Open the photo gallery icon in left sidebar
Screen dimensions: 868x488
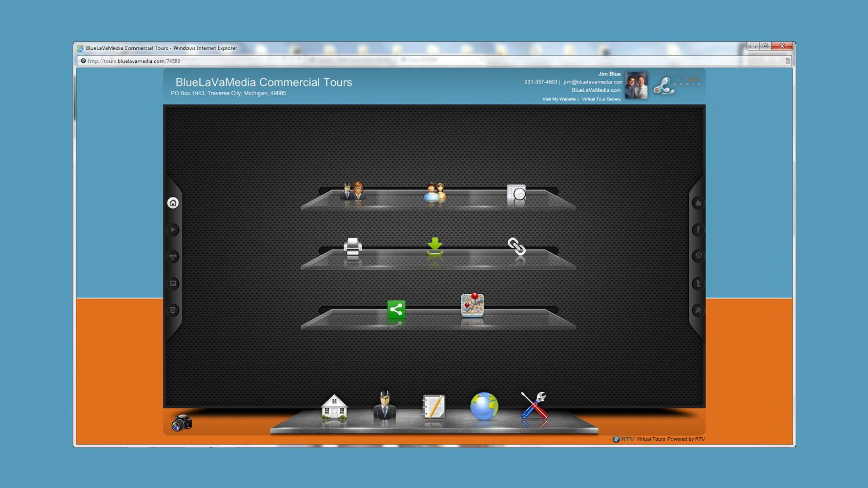(x=173, y=284)
